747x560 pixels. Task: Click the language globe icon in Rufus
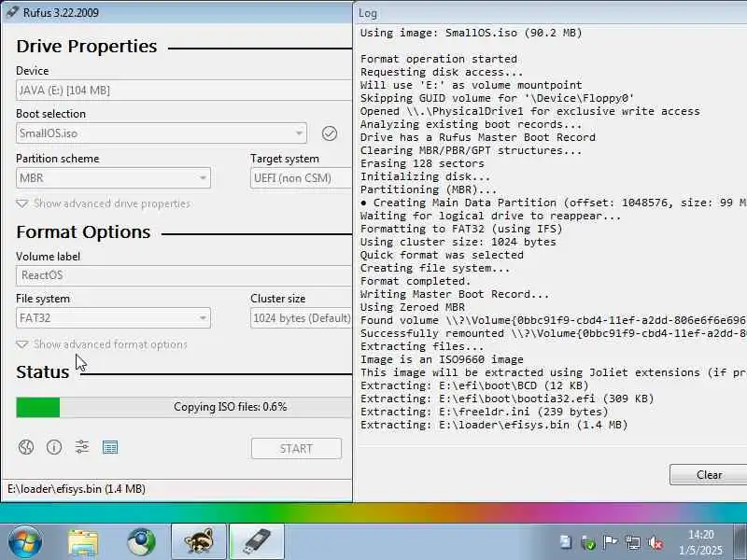click(x=26, y=447)
